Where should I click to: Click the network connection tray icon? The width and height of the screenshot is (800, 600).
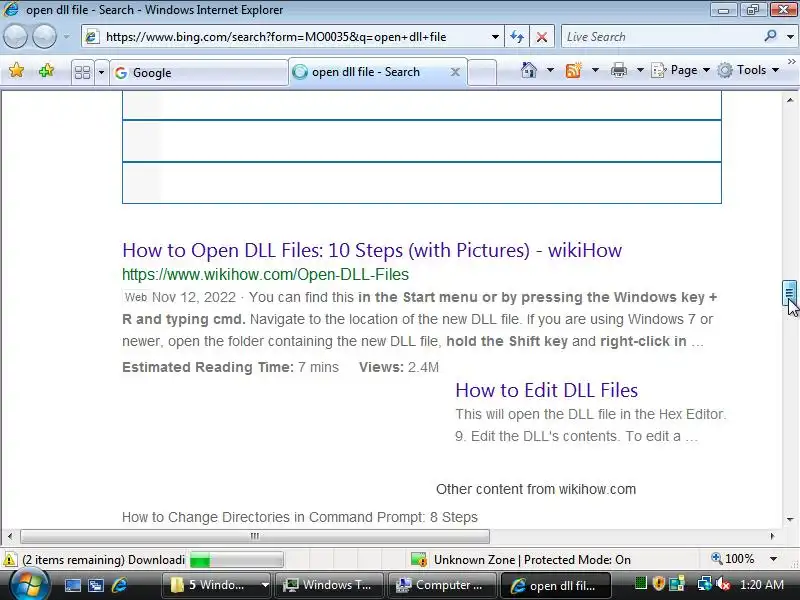[705, 583]
